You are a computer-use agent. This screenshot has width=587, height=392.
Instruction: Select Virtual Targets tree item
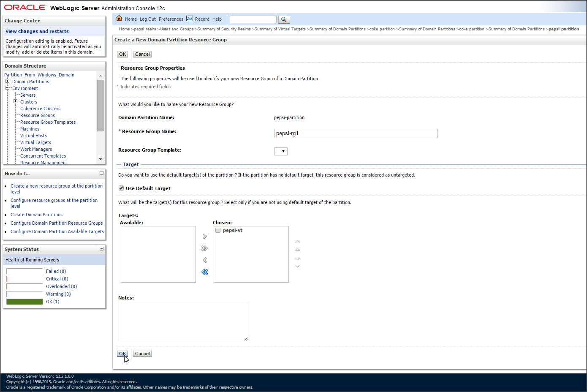point(35,142)
